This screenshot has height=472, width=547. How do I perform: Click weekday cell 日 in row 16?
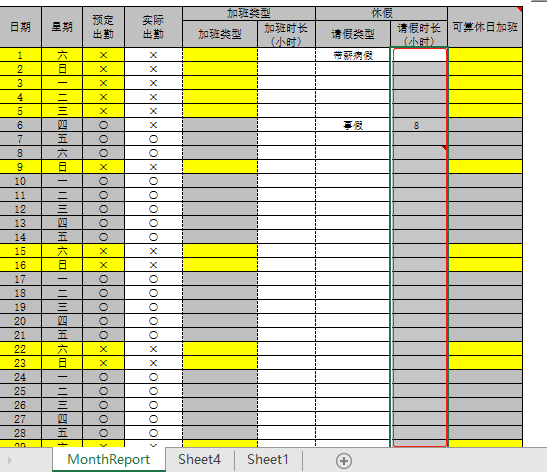pos(62,265)
